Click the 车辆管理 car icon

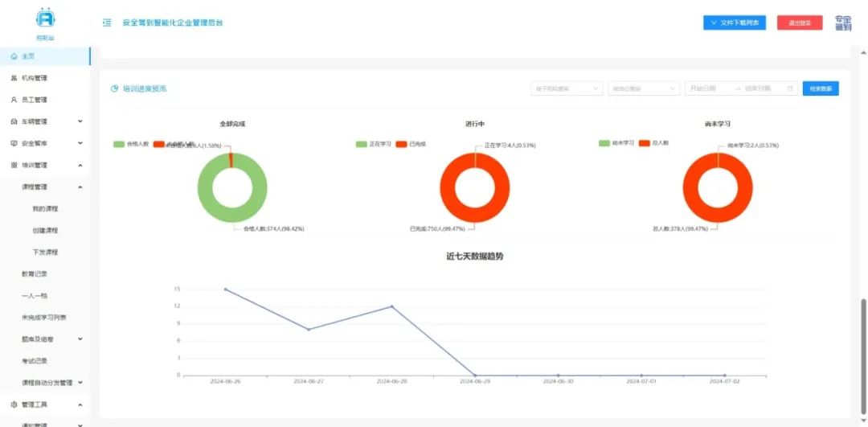(14, 121)
